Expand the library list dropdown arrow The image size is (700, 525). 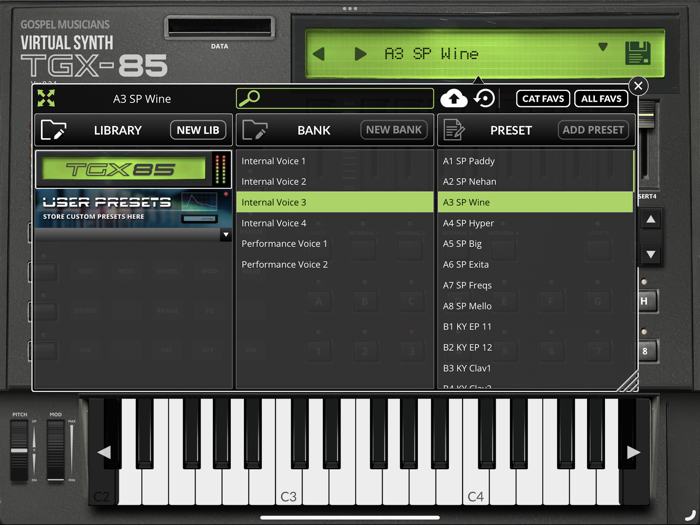point(226,235)
